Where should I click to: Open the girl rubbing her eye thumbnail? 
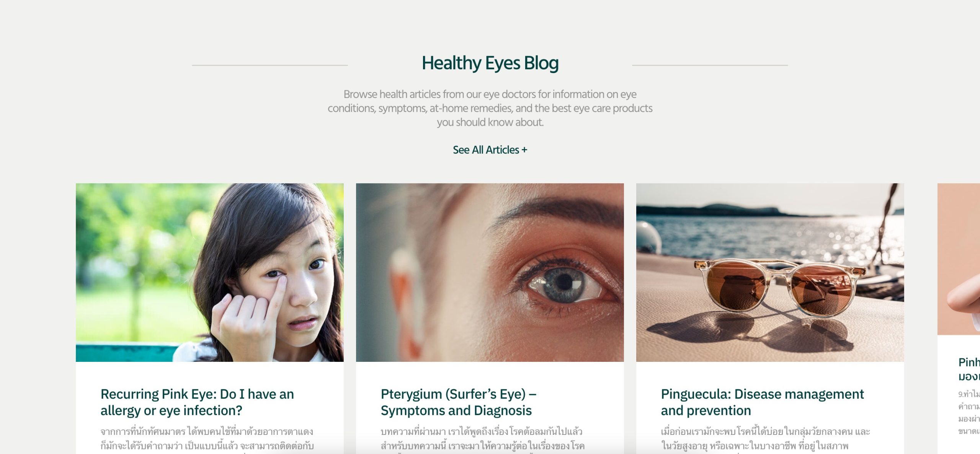pyautogui.click(x=210, y=272)
